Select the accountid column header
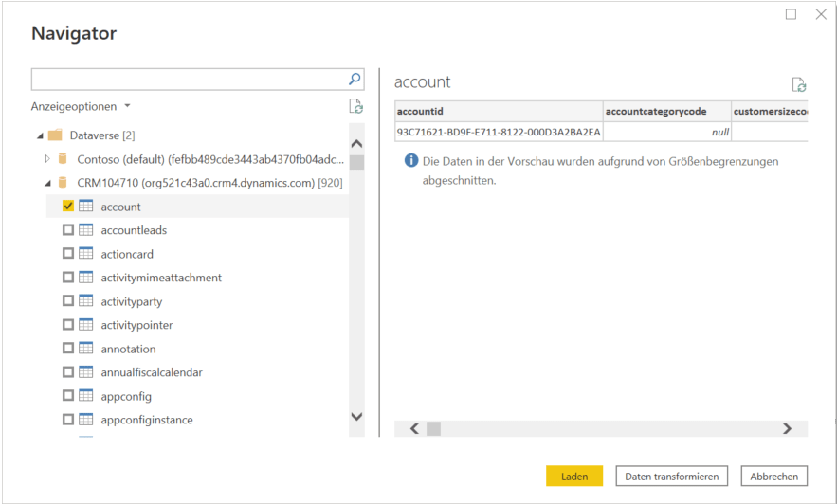The image size is (837, 504). click(x=499, y=111)
